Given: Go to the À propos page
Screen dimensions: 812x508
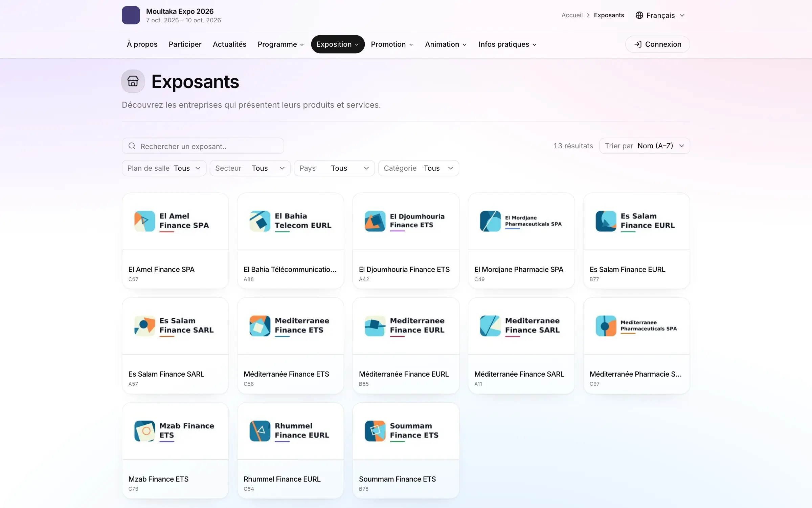Looking at the screenshot, I should pos(142,44).
